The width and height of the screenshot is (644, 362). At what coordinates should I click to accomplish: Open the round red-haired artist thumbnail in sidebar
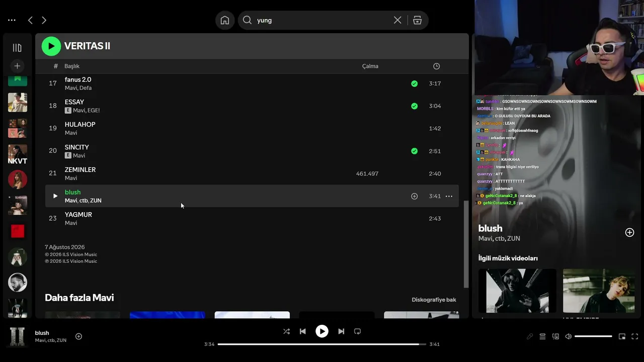tap(18, 179)
